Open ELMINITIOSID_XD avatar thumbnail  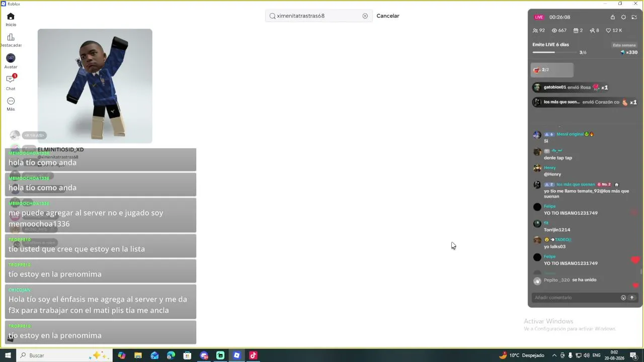pyautogui.click(x=95, y=86)
